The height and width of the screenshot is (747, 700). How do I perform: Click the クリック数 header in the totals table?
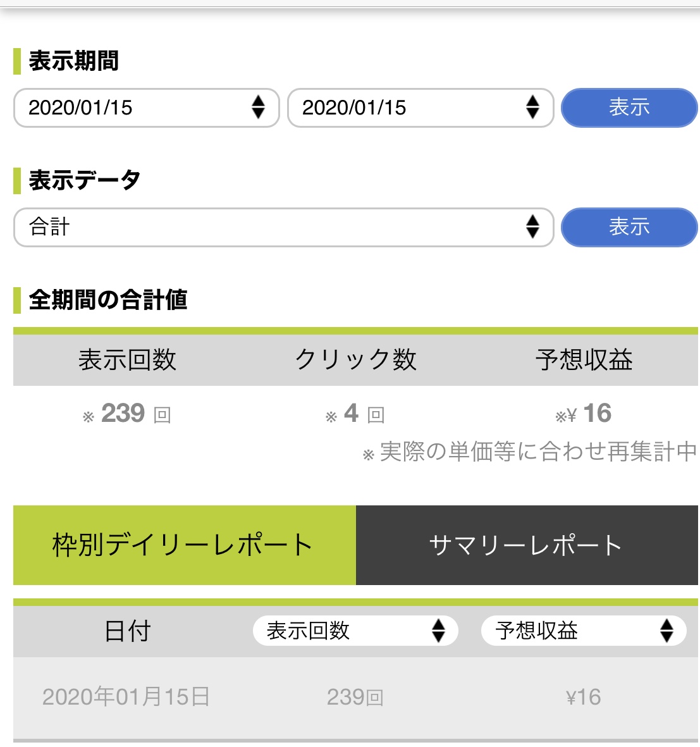(x=355, y=360)
